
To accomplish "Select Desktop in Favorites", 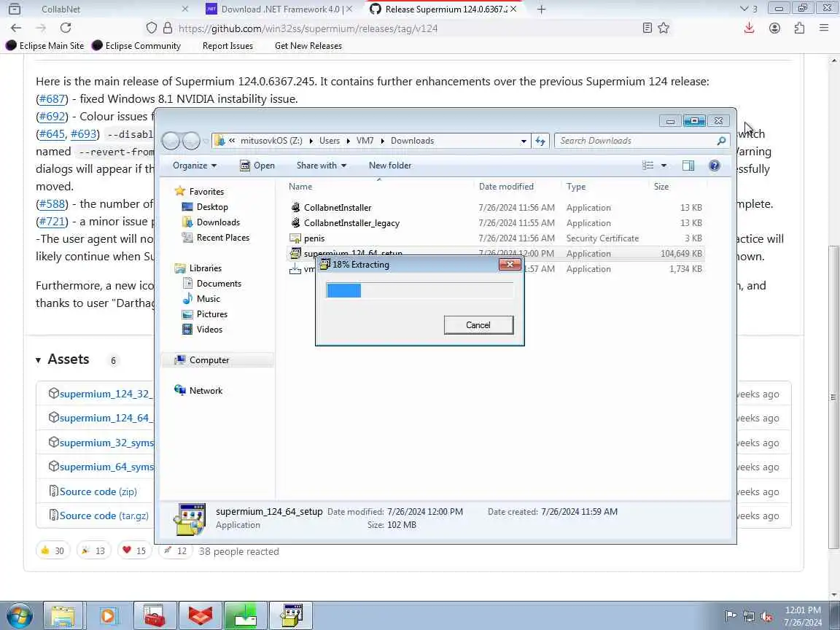I will coord(212,207).
